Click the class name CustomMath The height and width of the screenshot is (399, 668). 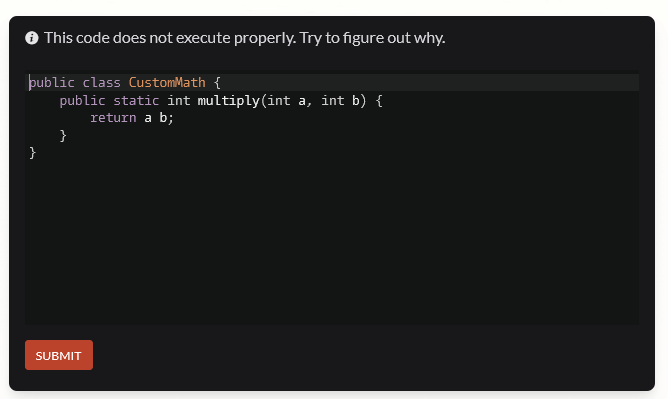(x=167, y=82)
